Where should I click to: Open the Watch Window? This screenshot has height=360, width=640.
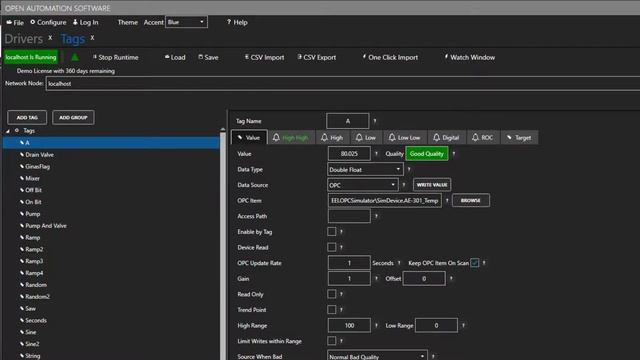click(x=470, y=58)
